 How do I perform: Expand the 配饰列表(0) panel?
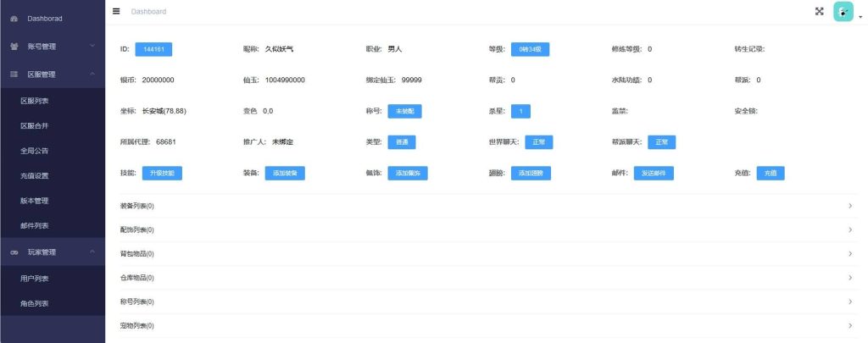(488, 230)
